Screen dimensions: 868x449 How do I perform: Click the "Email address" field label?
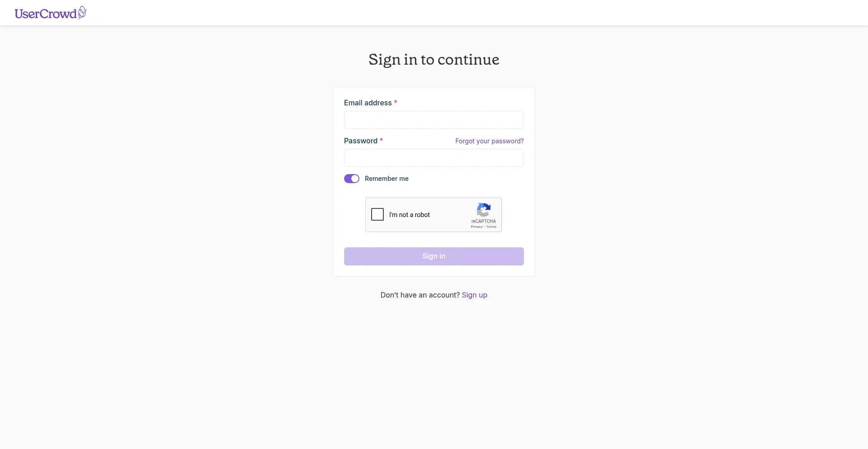pos(367,103)
